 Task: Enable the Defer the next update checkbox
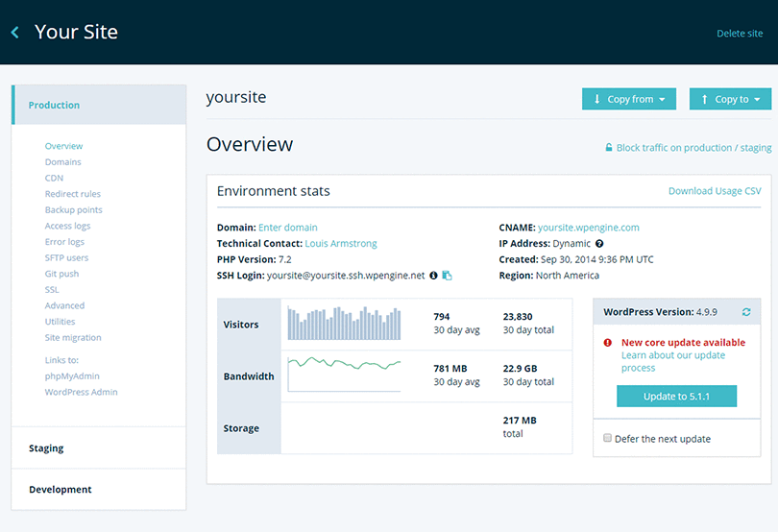(x=607, y=438)
